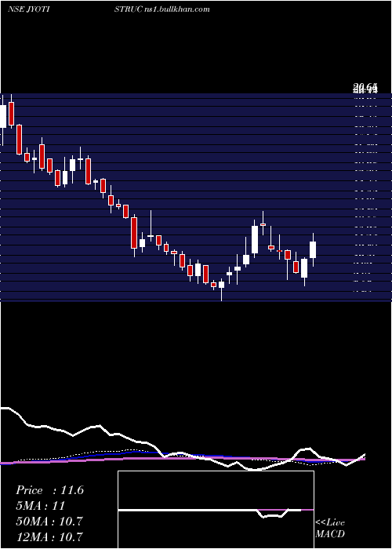The height and width of the screenshot is (549, 392).
Task: Click the top price axis label
Action: pos(366,88)
